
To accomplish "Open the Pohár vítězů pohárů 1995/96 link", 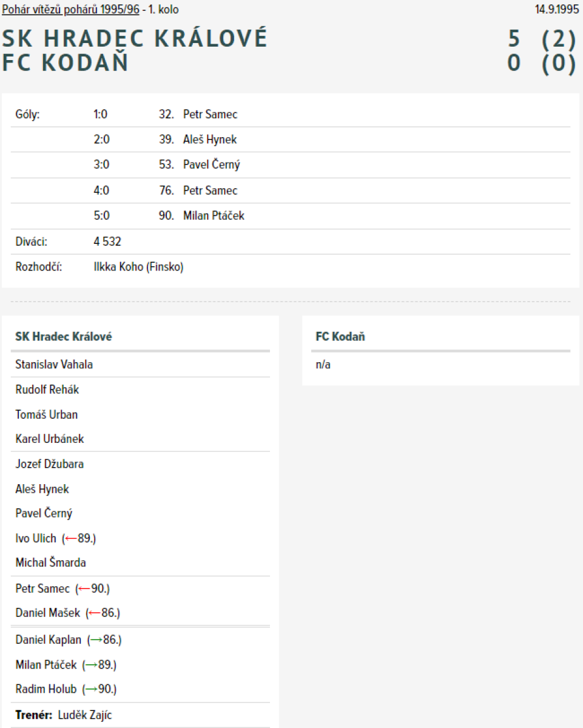I will [70, 10].
